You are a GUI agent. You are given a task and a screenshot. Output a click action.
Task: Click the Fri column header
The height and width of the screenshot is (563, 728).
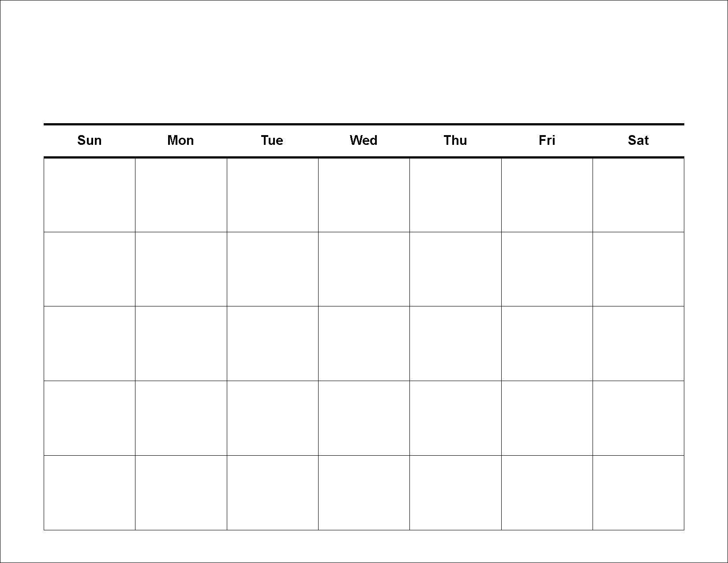tap(547, 140)
